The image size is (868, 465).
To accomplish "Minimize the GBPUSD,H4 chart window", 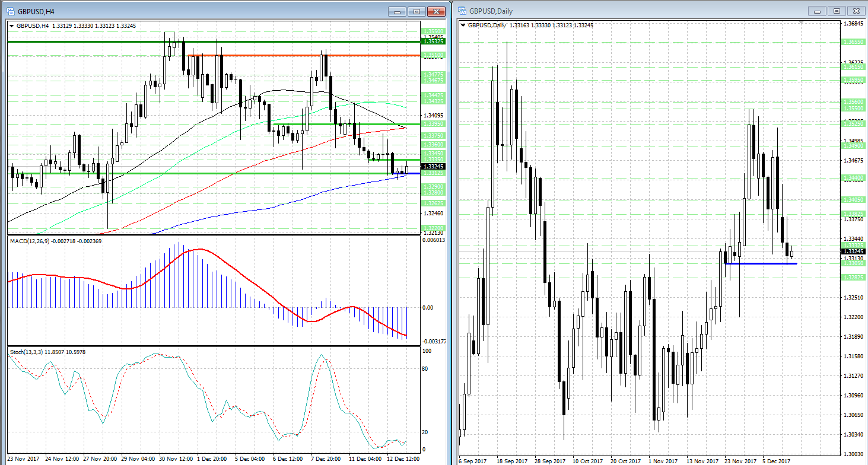I will 398,11.
